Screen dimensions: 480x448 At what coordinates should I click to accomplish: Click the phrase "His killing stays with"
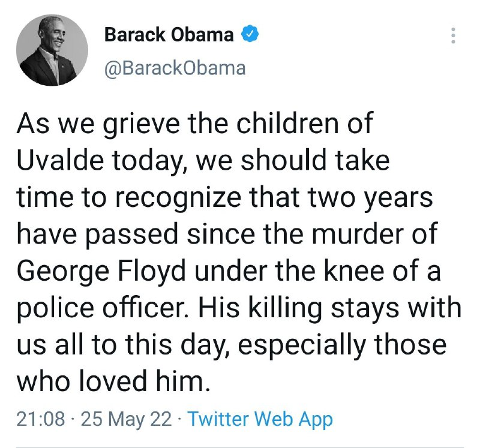329,308
